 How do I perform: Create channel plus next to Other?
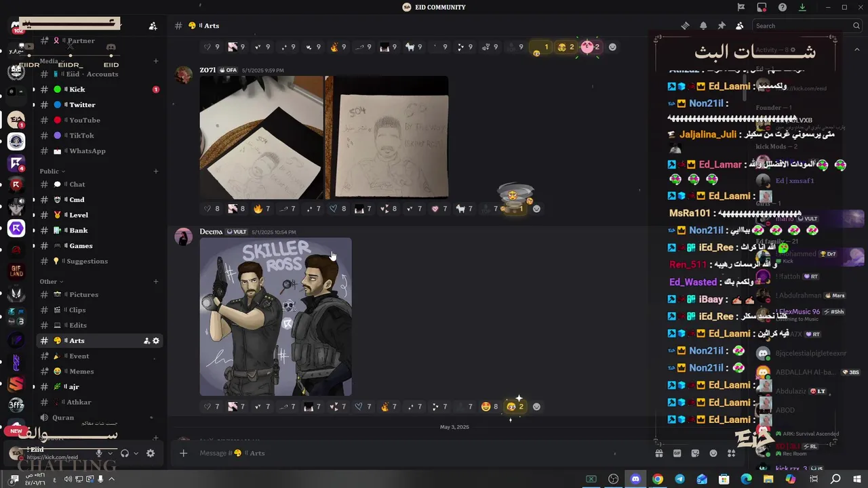click(156, 281)
